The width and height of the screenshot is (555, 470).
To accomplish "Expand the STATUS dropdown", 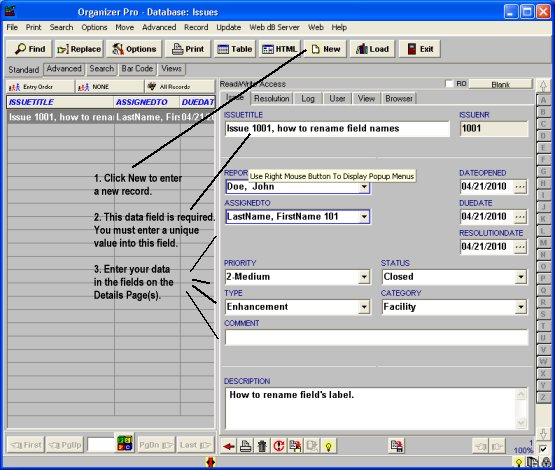I will point(520,277).
